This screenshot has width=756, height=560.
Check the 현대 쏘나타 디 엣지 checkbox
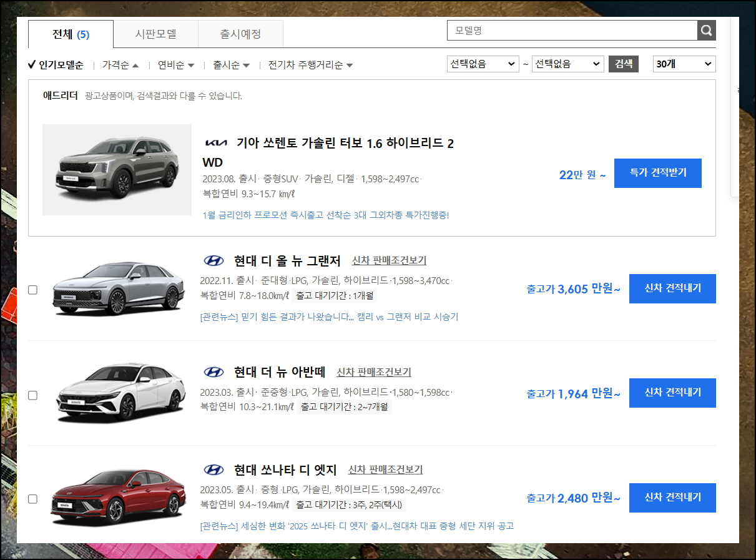click(x=33, y=499)
